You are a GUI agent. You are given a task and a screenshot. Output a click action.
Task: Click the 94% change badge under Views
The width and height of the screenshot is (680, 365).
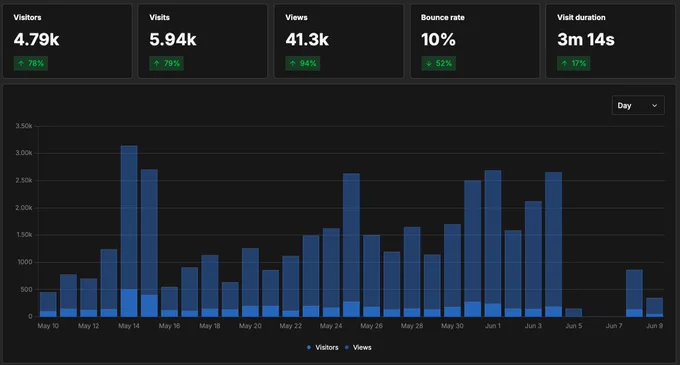303,63
